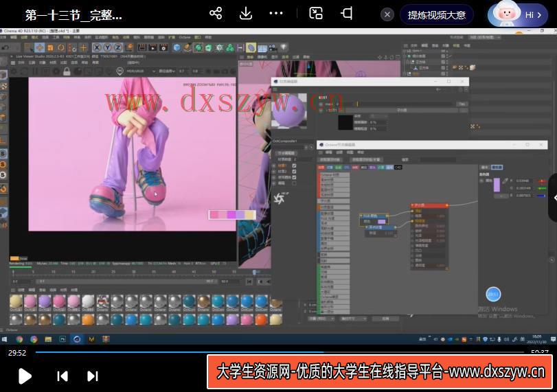The width and height of the screenshot is (557, 392).
Task: Open first text menu in Live Viewer menubar
Action: (x=21, y=62)
